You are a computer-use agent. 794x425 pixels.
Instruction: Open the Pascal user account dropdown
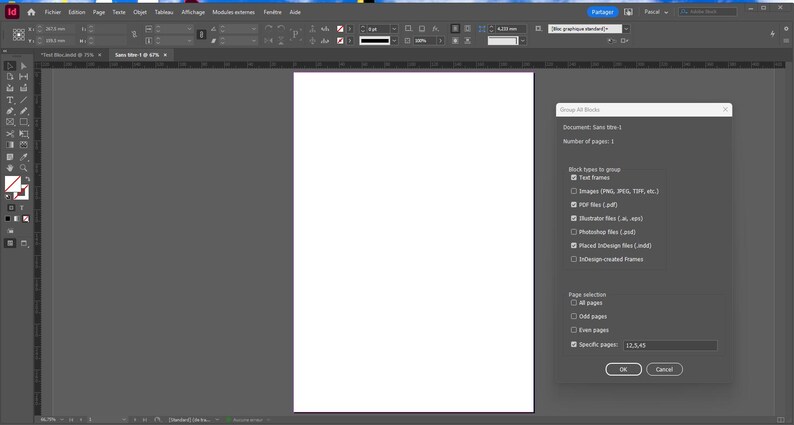(x=656, y=12)
